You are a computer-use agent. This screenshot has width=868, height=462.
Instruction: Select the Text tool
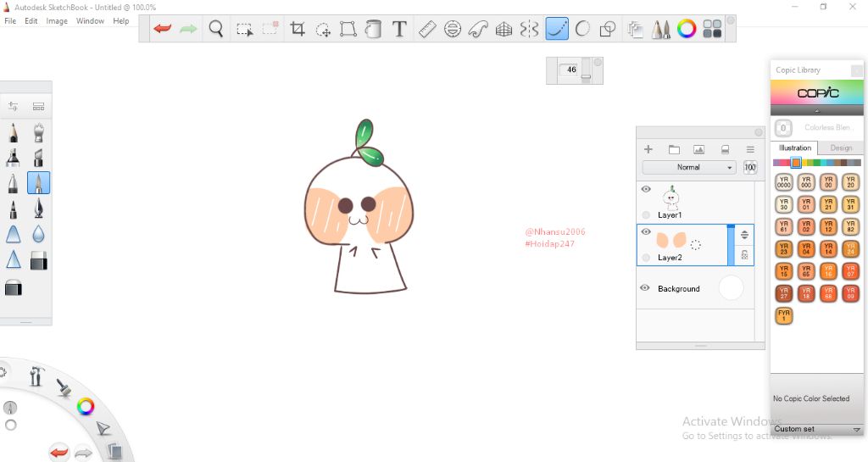[x=399, y=29]
